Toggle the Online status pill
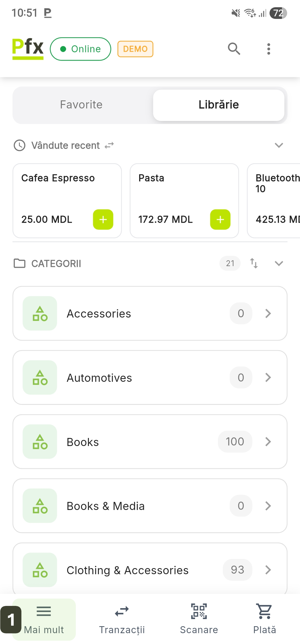The image size is (300, 644). pyautogui.click(x=81, y=49)
